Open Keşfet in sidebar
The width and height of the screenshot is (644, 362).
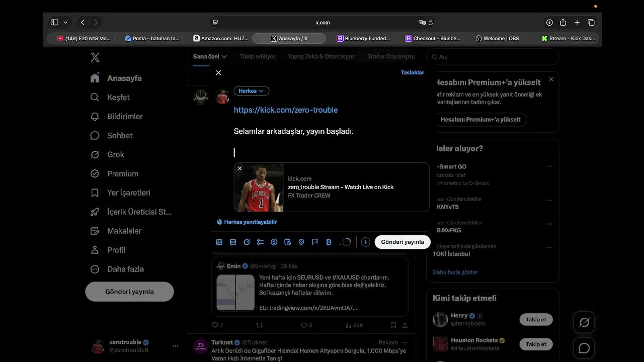[111, 97]
